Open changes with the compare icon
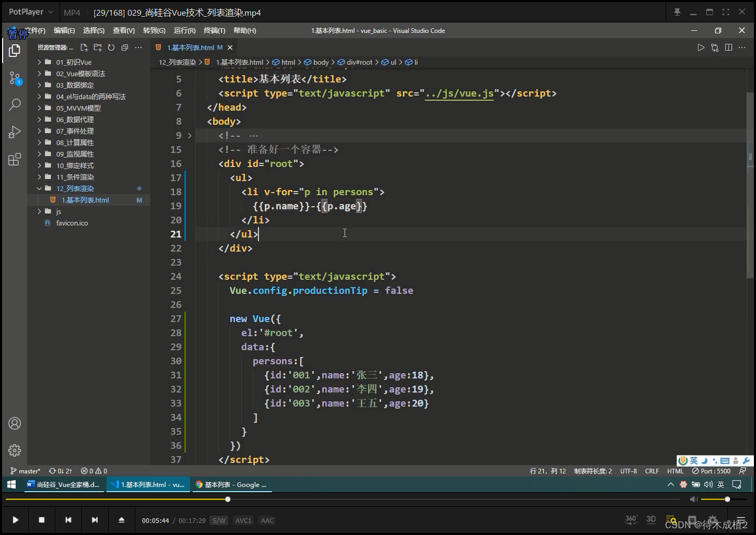Image resolution: width=756 pixels, height=535 pixels. point(715,47)
